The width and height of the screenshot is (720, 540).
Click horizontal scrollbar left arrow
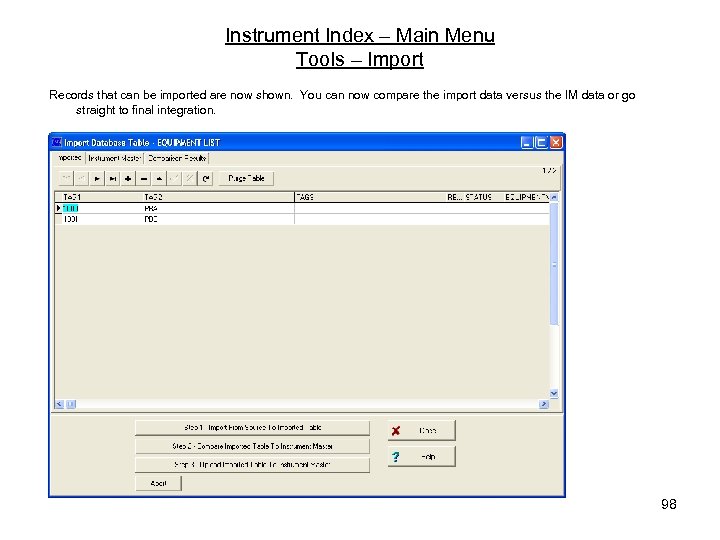[x=59, y=404]
